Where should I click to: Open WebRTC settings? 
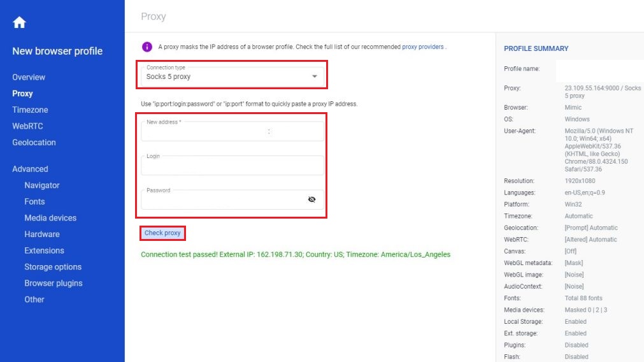pyautogui.click(x=27, y=126)
